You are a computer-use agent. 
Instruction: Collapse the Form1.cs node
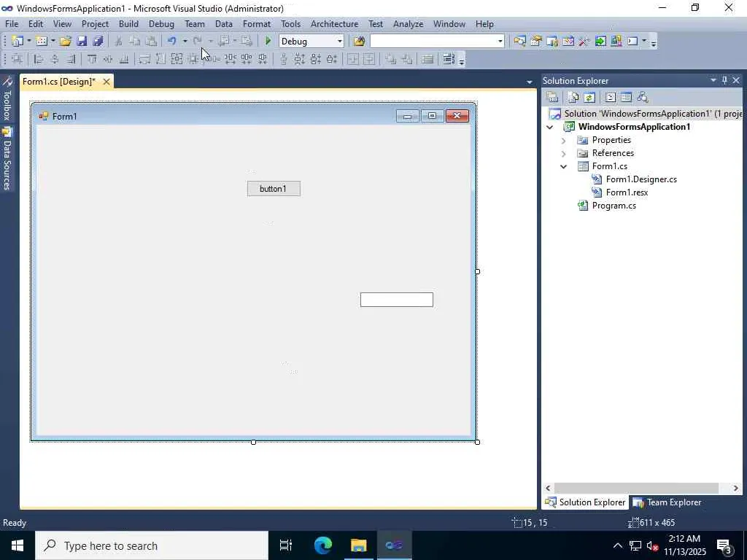click(x=564, y=167)
